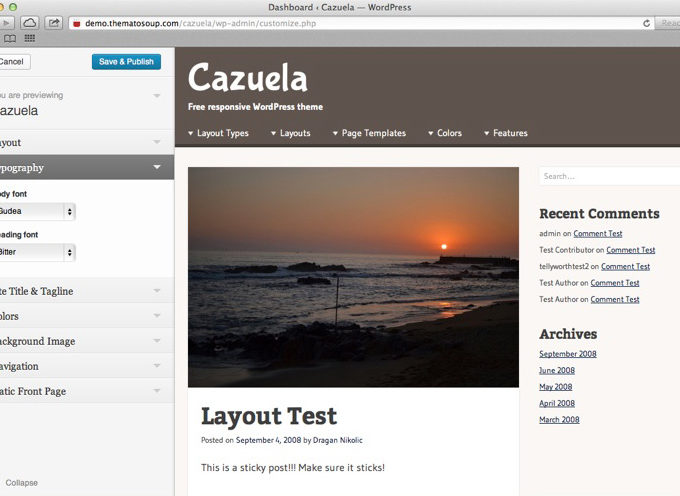Click the Search field in the sidebar
Viewport: 680px width, 496px height.
608,177
